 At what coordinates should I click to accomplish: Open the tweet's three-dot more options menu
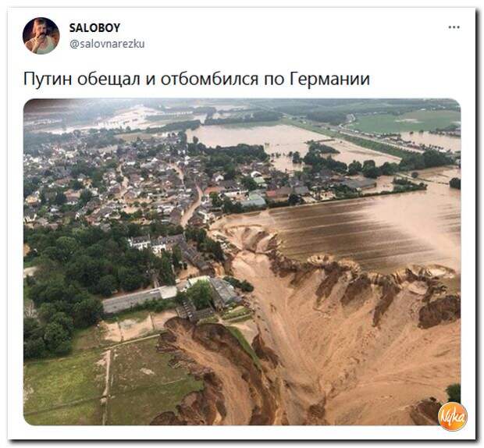click(x=454, y=27)
